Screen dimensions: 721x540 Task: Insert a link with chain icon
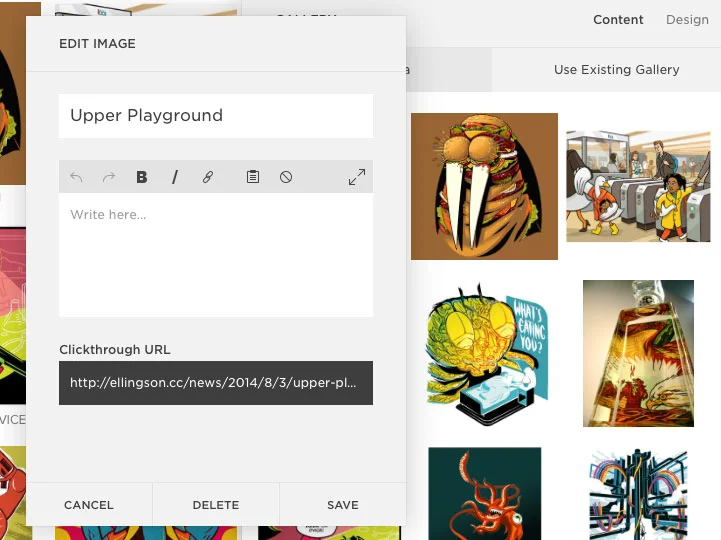click(208, 177)
